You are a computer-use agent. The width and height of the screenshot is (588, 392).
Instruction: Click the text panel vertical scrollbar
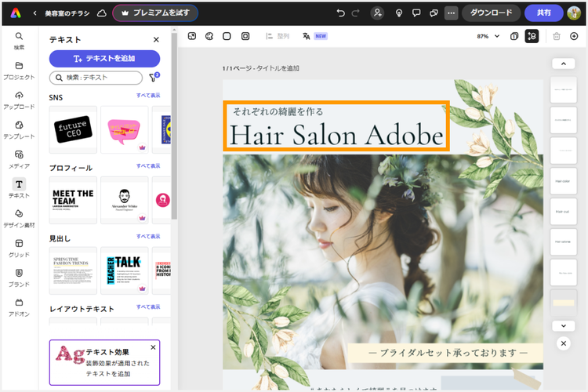tap(174, 125)
